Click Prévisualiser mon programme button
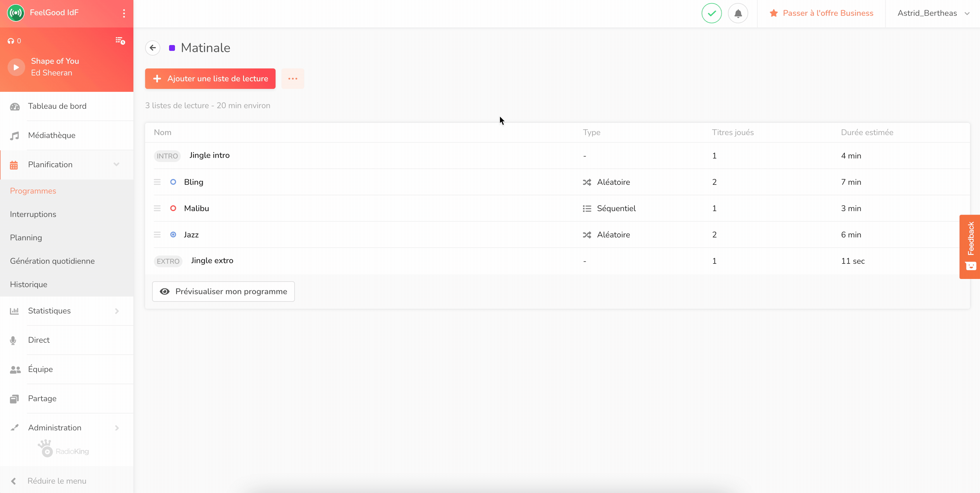980x493 pixels. [x=223, y=292]
